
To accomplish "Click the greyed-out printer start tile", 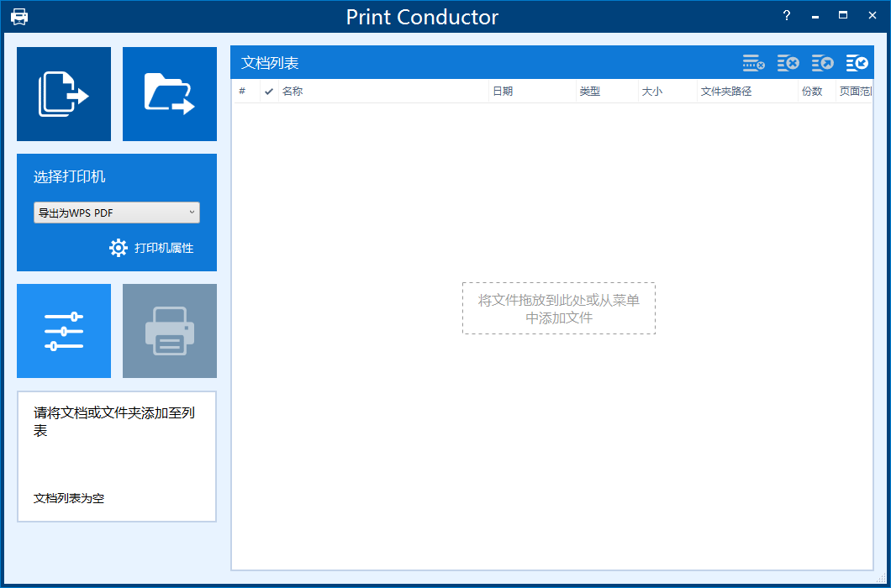I will pos(169,331).
